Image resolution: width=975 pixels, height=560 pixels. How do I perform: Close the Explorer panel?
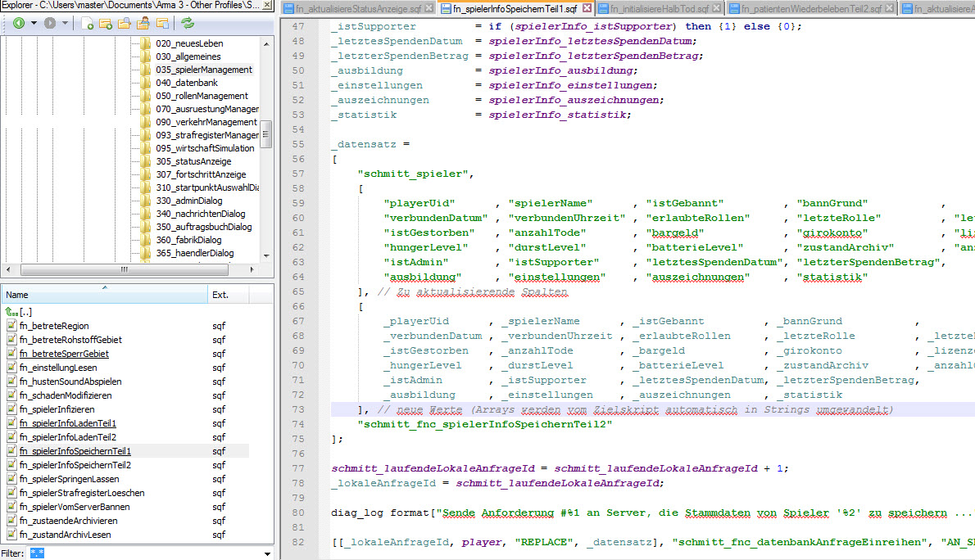[x=267, y=5]
